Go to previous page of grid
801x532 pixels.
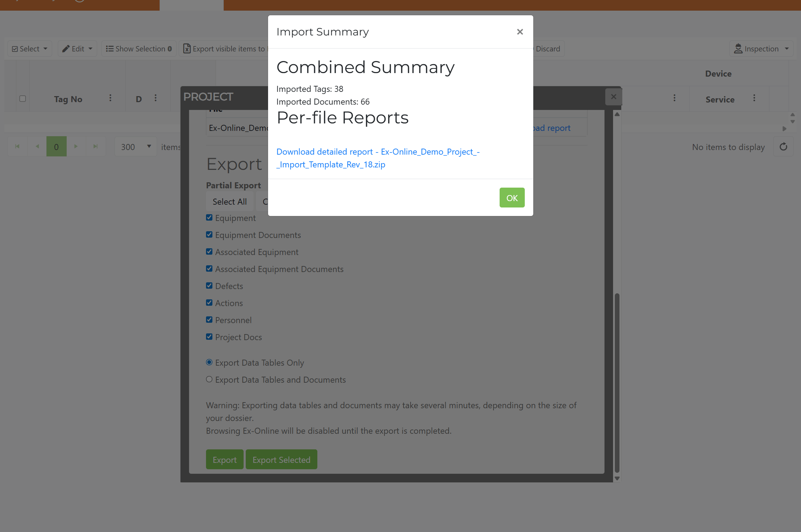(37, 146)
